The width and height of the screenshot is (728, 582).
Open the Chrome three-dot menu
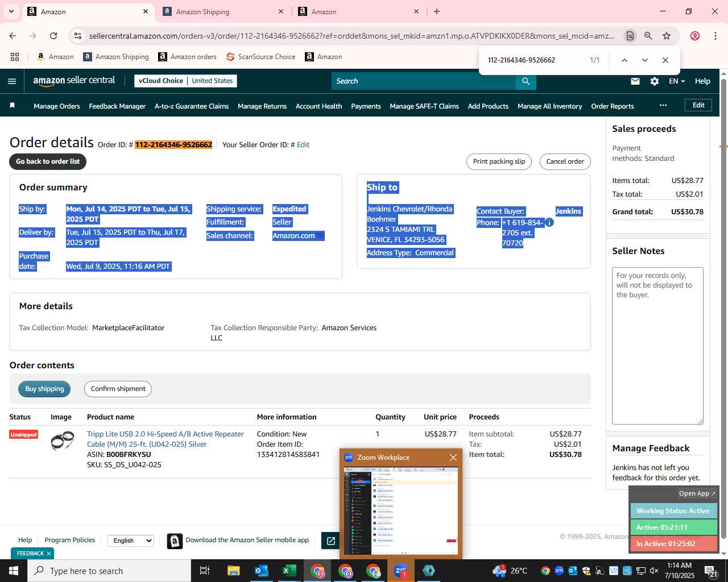tap(715, 36)
